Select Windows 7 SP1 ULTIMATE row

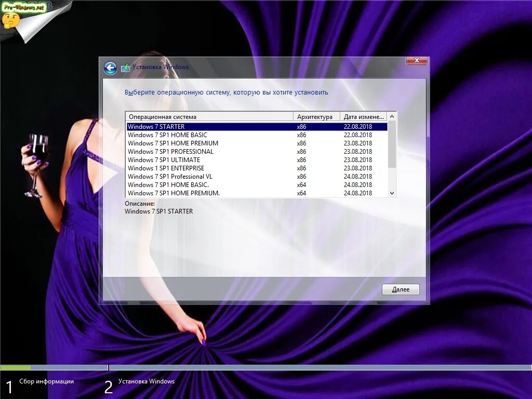(x=257, y=160)
